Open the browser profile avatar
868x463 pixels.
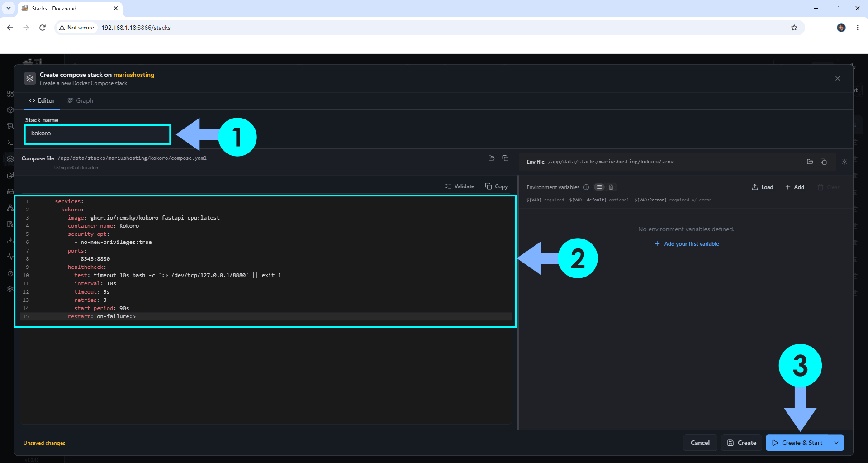click(x=841, y=28)
